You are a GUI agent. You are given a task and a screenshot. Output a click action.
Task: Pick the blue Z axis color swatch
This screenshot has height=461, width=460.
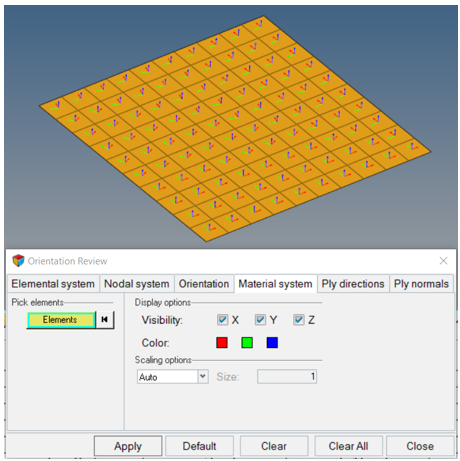click(x=272, y=343)
